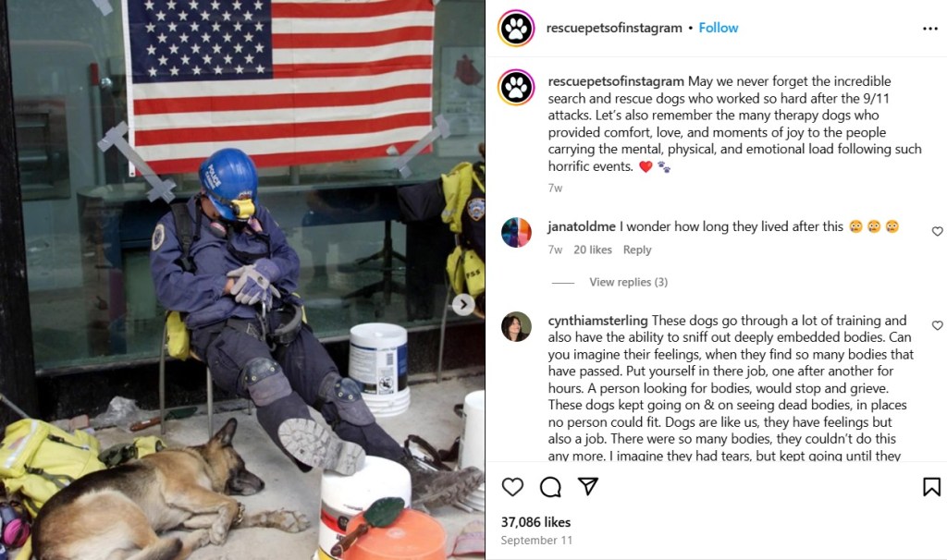Open janatoldme's profile avatar
This screenshot has height=560, width=947.
tap(516, 232)
